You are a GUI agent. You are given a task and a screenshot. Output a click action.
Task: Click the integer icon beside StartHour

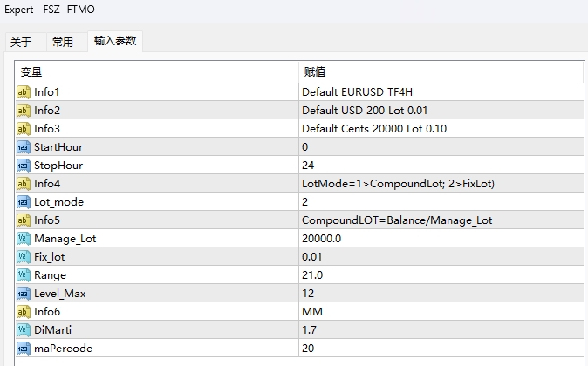[x=24, y=146]
